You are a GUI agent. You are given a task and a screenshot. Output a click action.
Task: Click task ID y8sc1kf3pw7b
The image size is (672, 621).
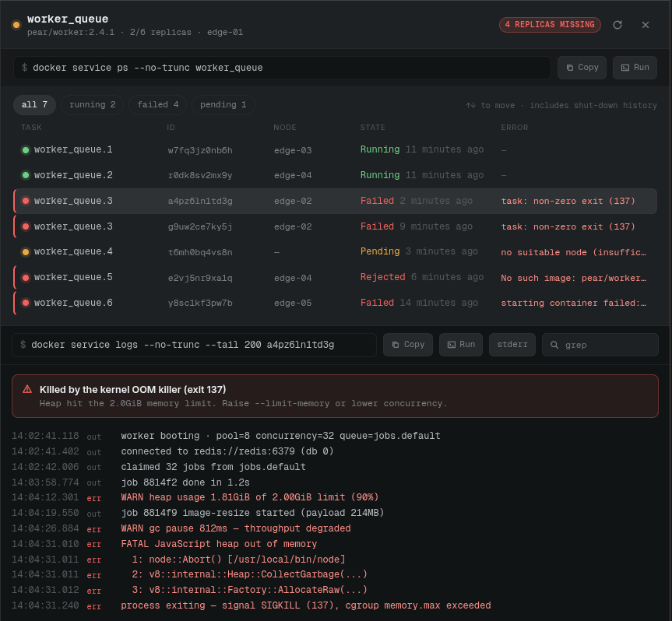pos(200,303)
